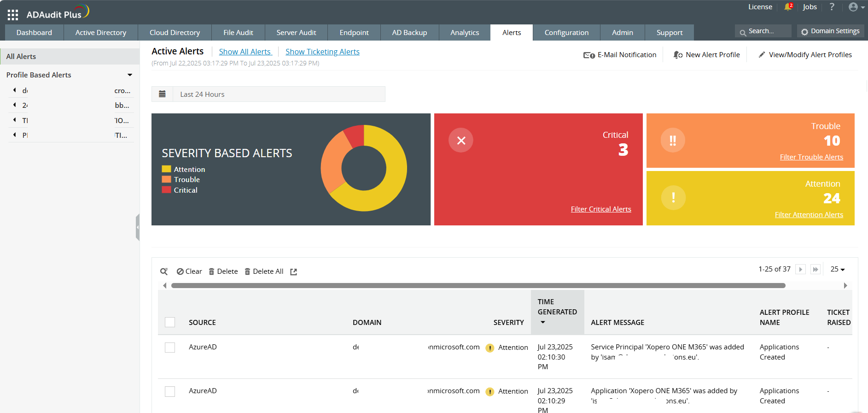Open the user account dropdown
The image size is (868, 413).
[856, 7]
